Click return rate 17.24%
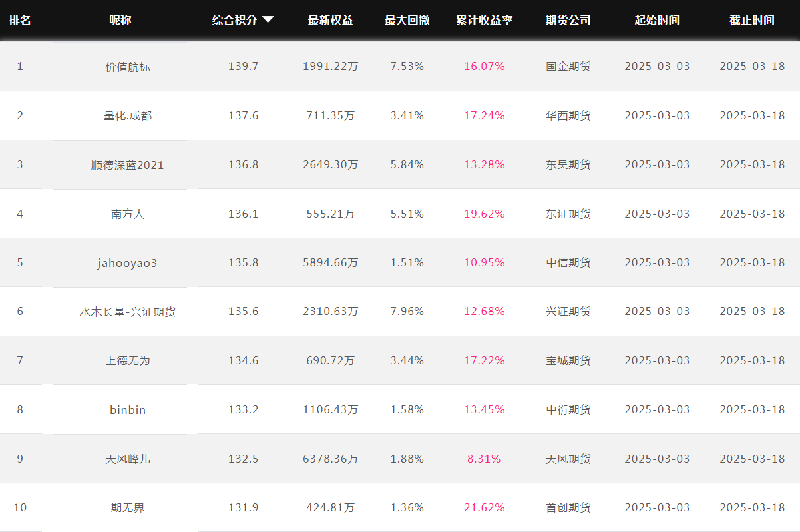800x532 pixels. tap(484, 115)
